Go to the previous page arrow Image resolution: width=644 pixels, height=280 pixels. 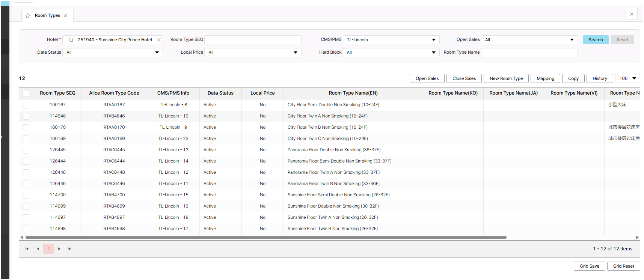[x=38, y=249]
